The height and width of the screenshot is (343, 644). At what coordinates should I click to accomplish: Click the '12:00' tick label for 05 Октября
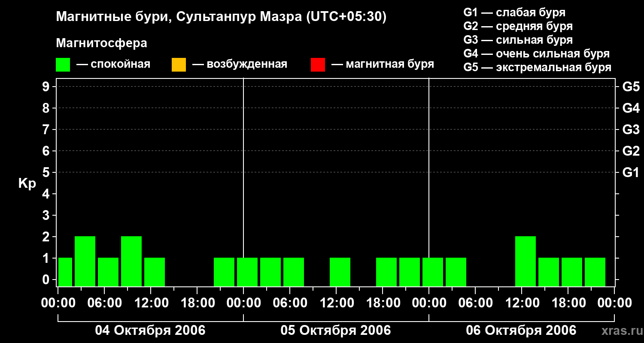point(336,303)
